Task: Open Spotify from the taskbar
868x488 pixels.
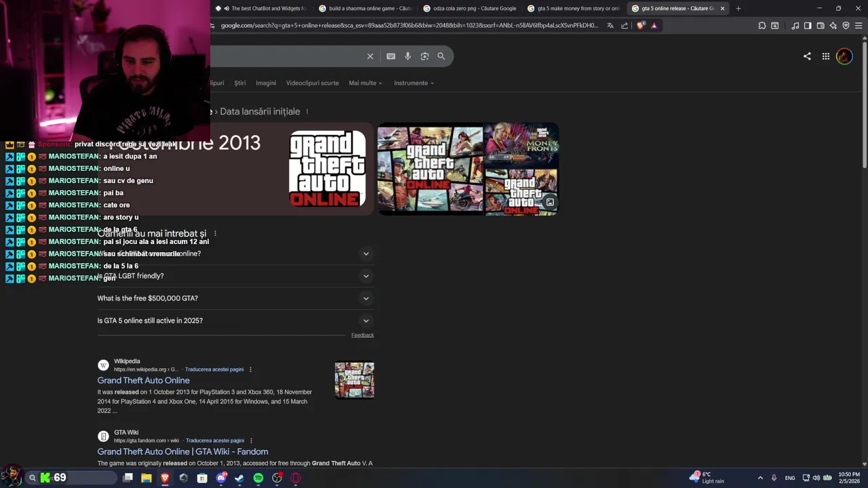Action: click(x=258, y=478)
